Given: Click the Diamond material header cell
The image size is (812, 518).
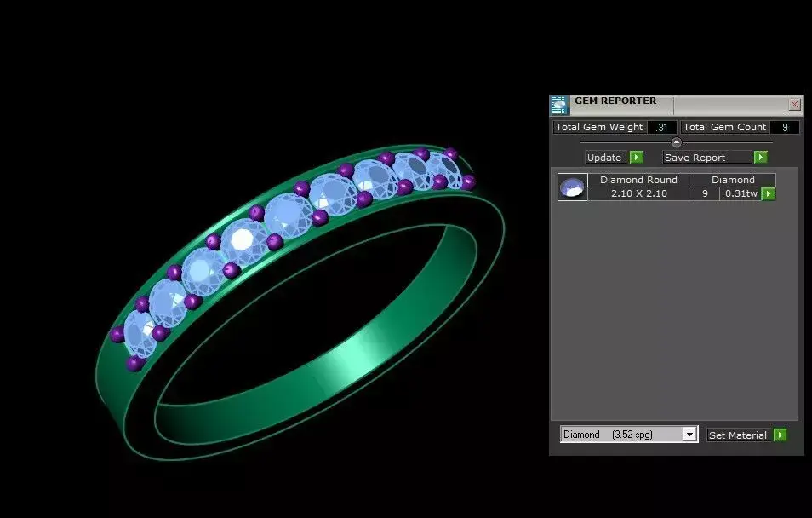Looking at the screenshot, I should tap(733, 180).
